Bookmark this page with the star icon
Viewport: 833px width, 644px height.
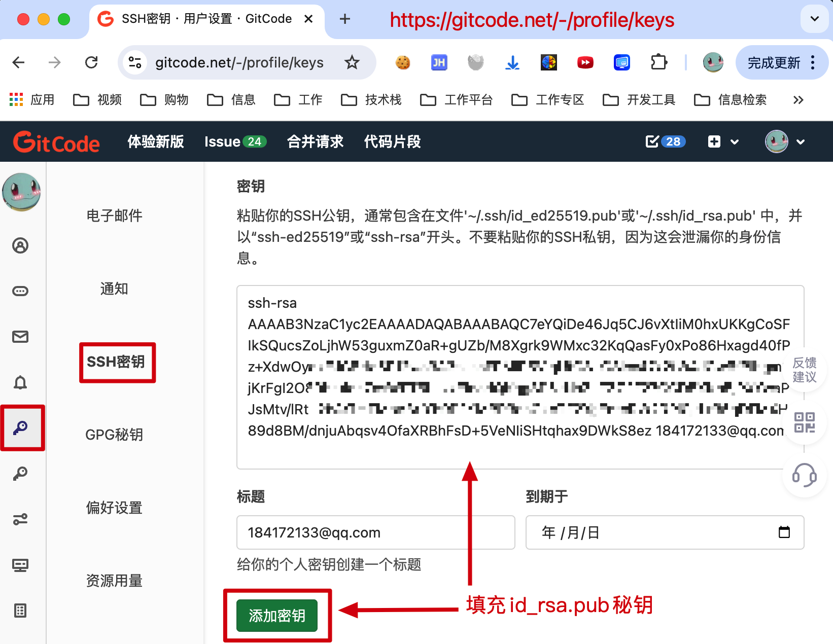point(352,62)
